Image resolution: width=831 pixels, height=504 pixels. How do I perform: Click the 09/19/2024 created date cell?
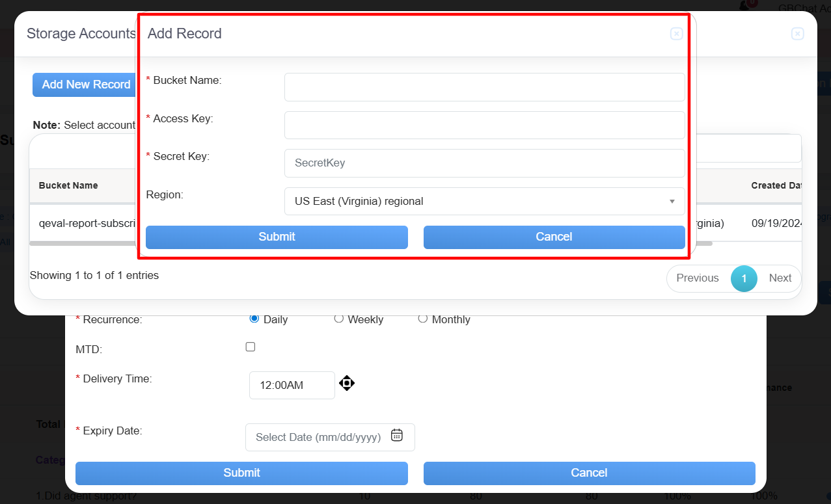776,223
